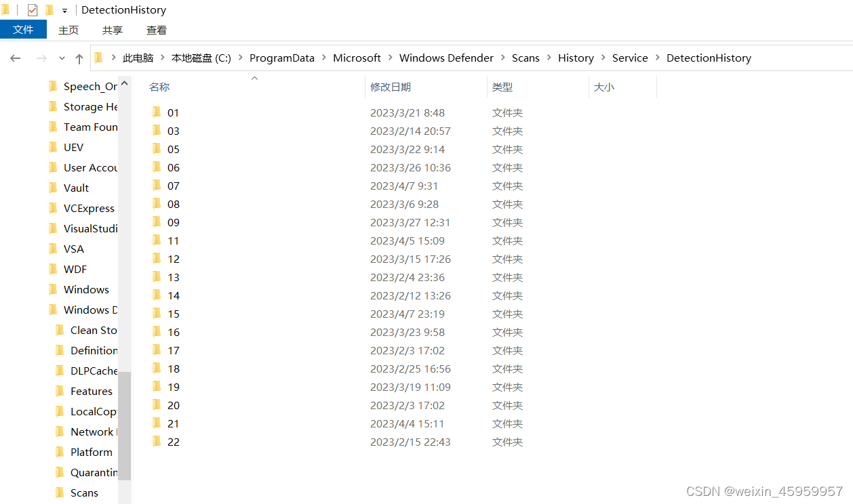Viewport: 853px width, 504px height.
Task: Click the up-one-level arrow icon
Action: 79,58
